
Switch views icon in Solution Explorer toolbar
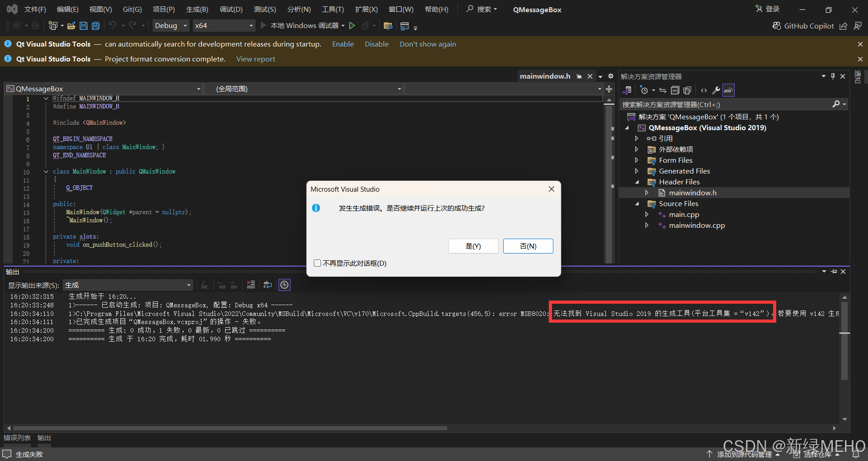(x=627, y=90)
